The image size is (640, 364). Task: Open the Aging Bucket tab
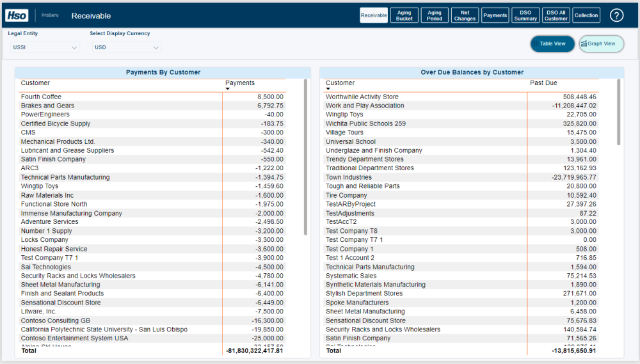[404, 15]
